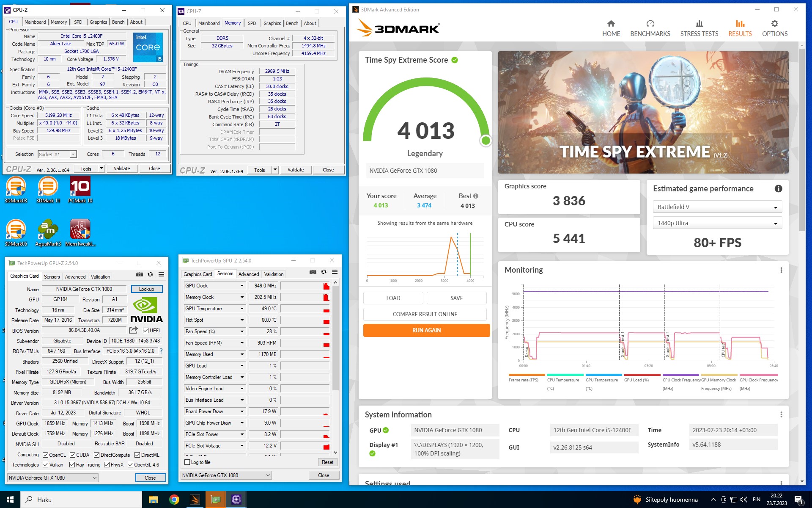Open the Bench tab in the CPU-Z CPU window
The image size is (812, 508).
pos(118,22)
